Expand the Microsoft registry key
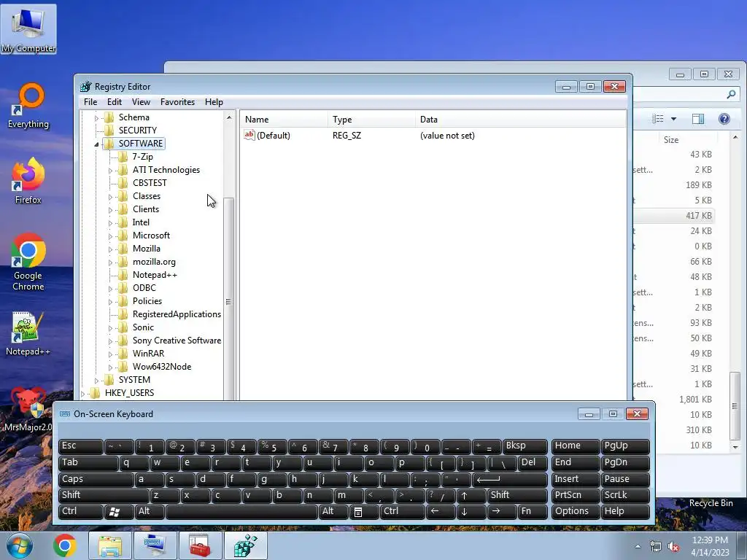This screenshot has width=747, height=560. (110, 236)
